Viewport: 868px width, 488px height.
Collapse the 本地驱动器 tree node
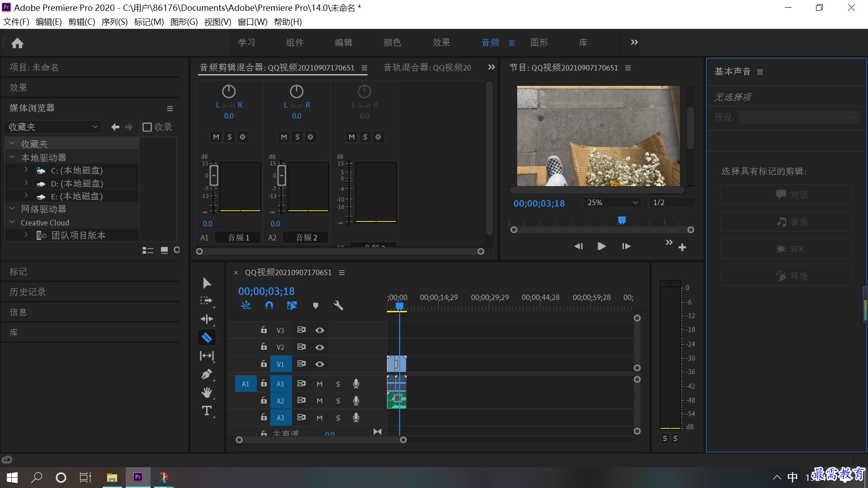(12, 157)
